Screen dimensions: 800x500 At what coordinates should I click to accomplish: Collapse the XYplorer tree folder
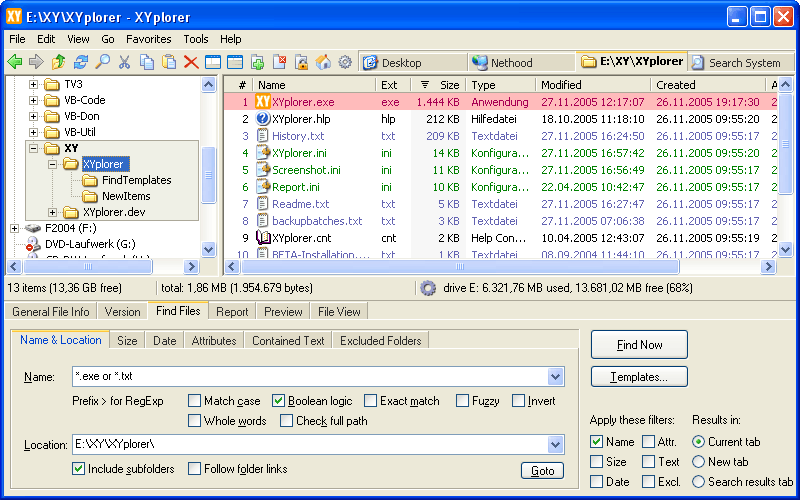[x=52, y=164]
